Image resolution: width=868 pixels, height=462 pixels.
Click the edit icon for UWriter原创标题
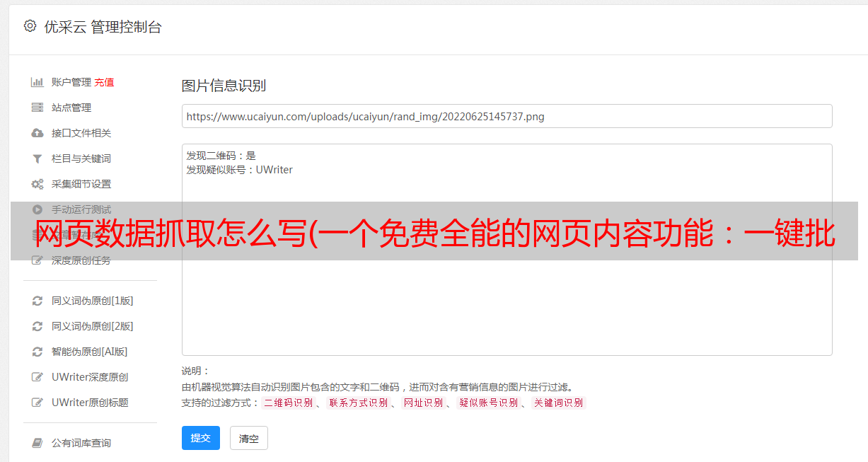[x=37, y=403]
